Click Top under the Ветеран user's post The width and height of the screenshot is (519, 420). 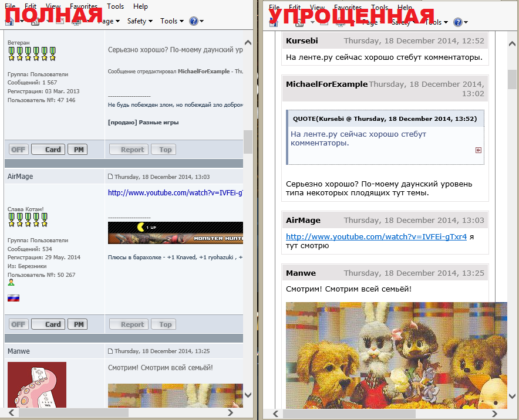(x=164, y=150)
